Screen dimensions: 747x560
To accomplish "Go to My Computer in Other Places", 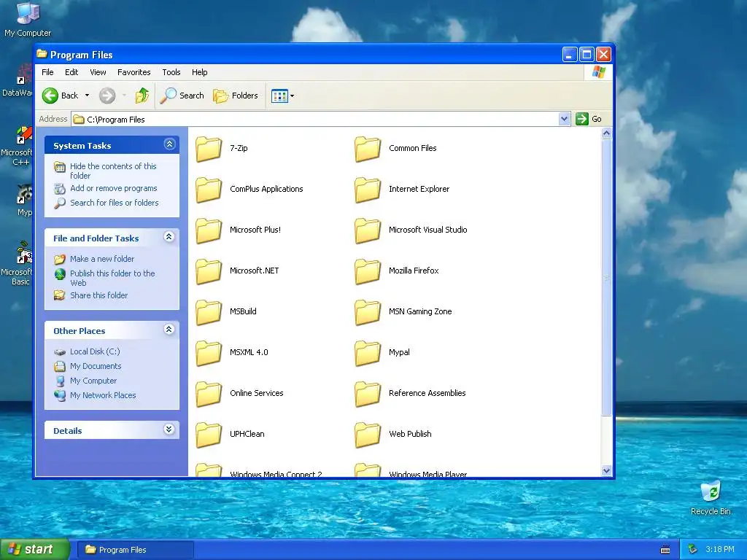I will (93, 381).
